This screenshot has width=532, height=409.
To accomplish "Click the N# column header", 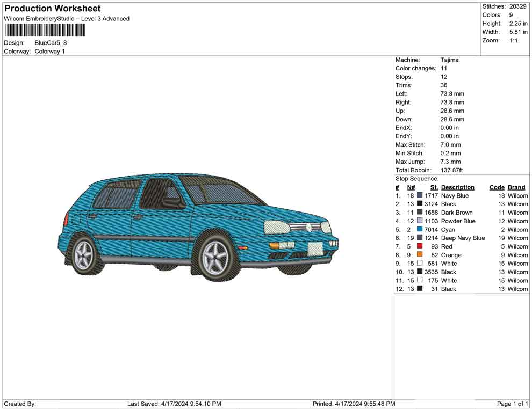I will (411, 187).
